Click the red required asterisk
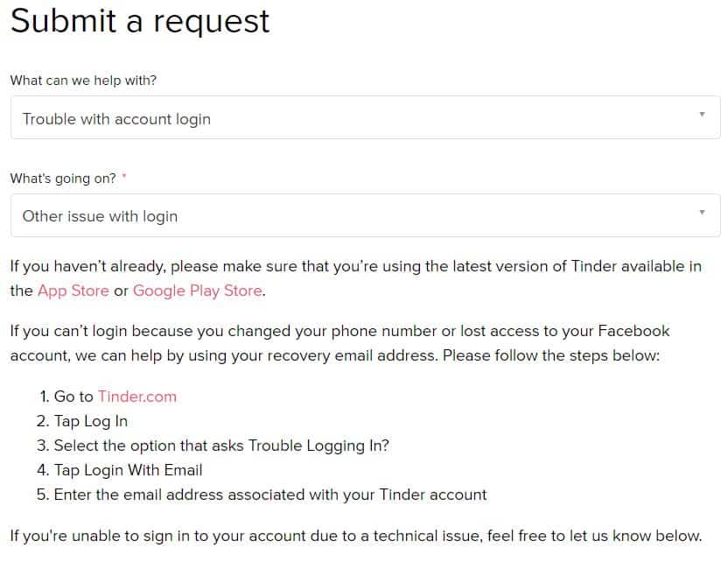This screenshot has height=576, width=728. (x=124, y=178)
